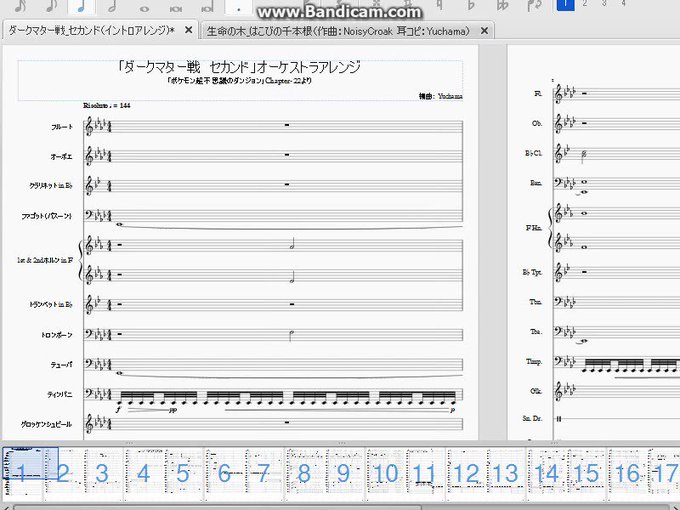Image resolution: width=680 pixels, height=510 pixels.
Task: Click the navigator horizontal scrollbar
Action: (x=217, y=507)
